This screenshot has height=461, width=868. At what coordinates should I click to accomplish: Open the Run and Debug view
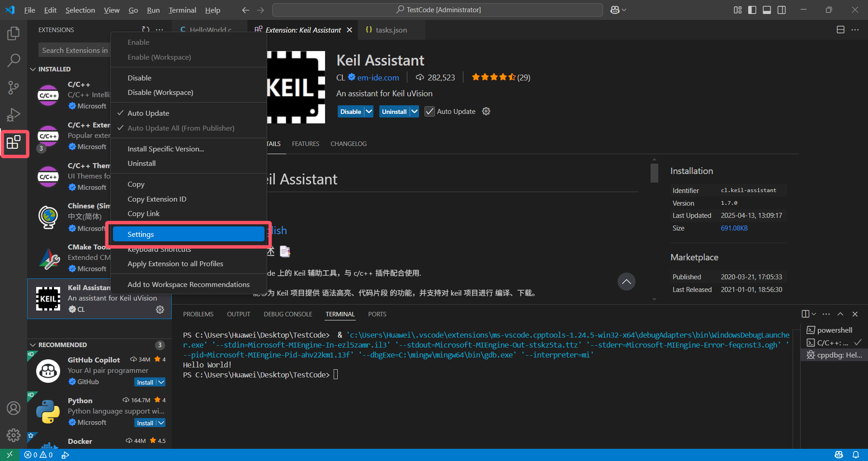click(14, 115)
